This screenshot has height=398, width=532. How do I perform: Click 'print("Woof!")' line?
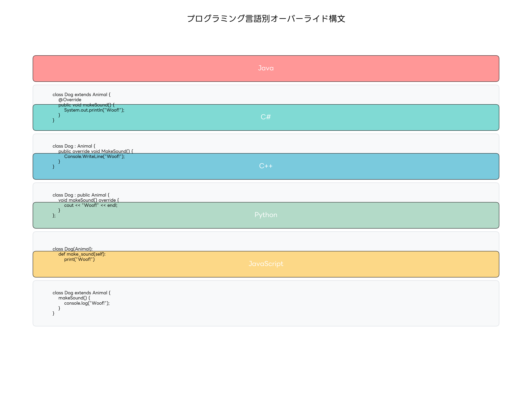(79, 259)
